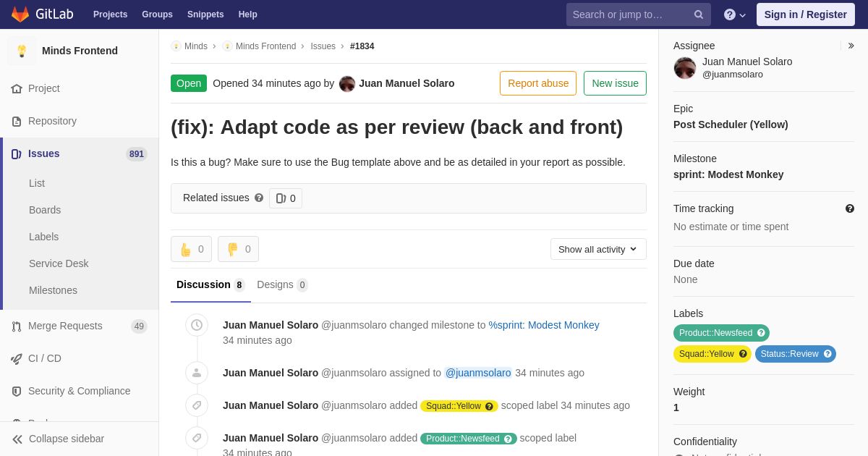Open the Boards sidebar item
868x456 pixels.
(45, 210)
